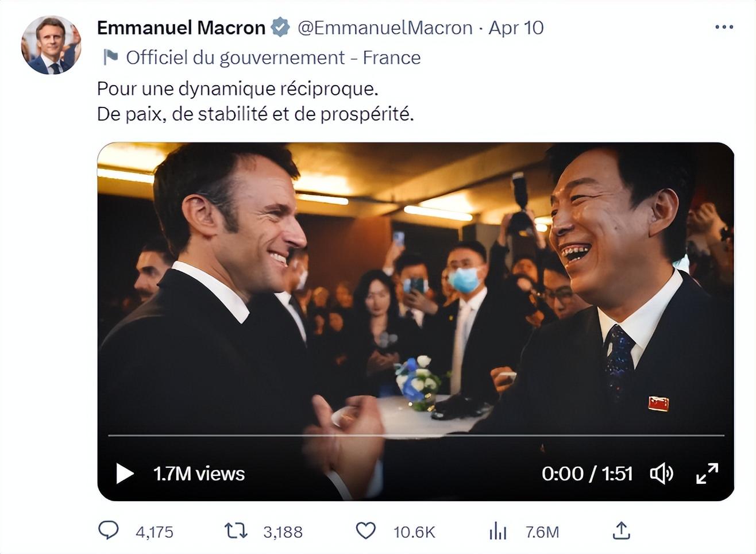Image resolution: width=756 pixels, height=554 pixels.
Task: Click the 0:00 / 1:51 time display
Action: [587, 474]
